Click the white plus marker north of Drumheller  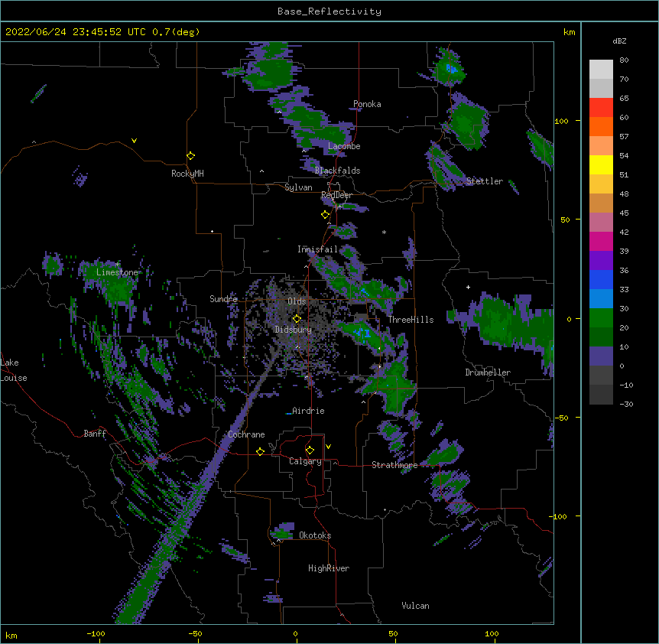point(468,287)
